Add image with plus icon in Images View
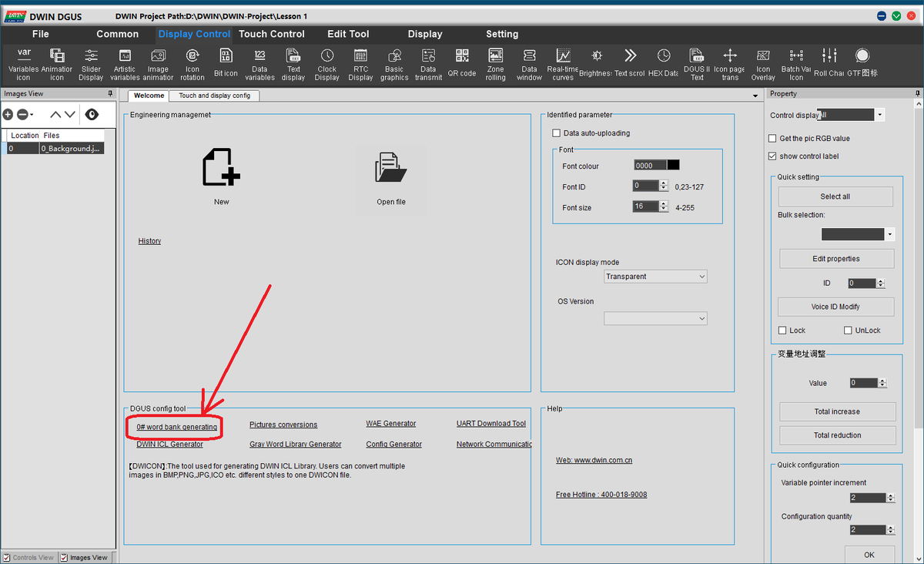Image resolution: width=924 pixels, height=564 pixels. pyautogui.click(x=8, y=114)
